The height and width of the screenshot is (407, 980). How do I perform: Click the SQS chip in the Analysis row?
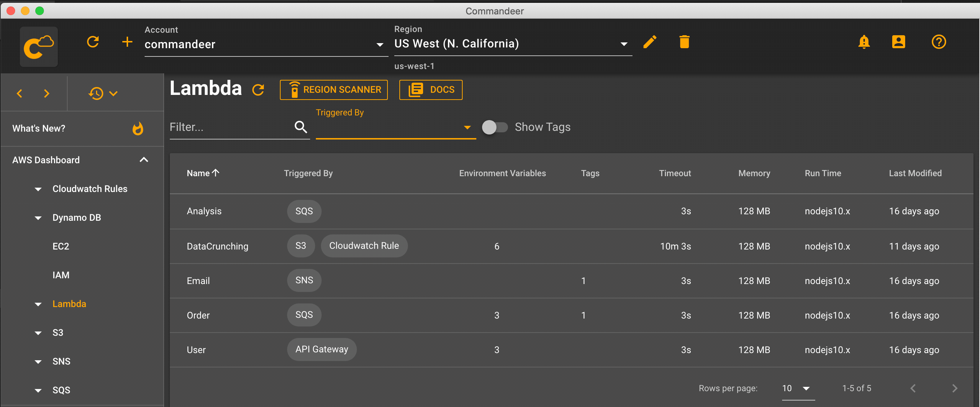[304, 211]
